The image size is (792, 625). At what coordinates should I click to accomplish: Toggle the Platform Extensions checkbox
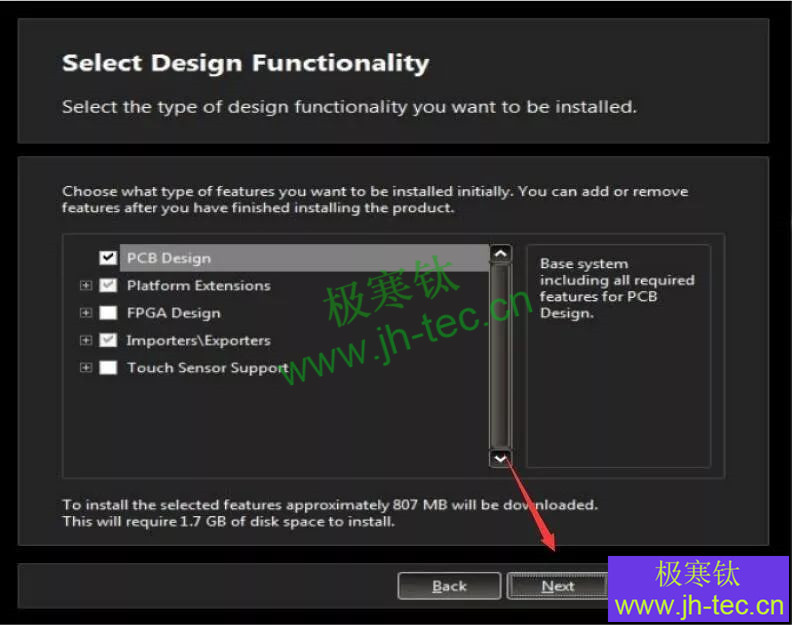coord(108,285)
